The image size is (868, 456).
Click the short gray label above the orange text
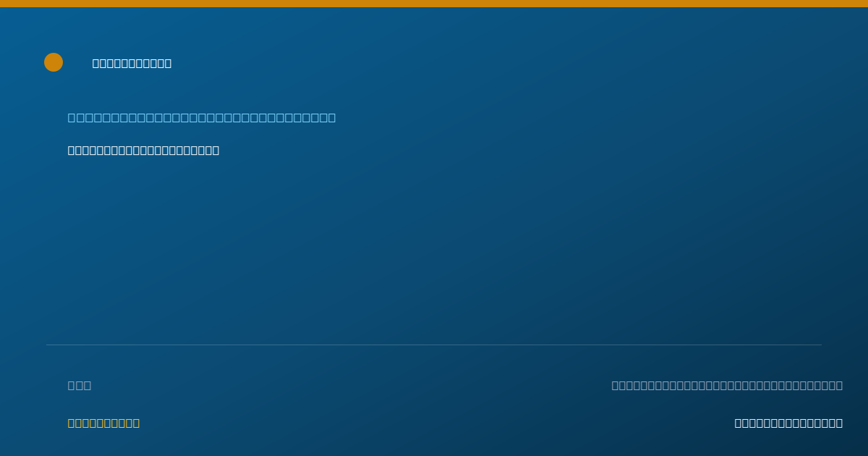[x=80, y=385]
